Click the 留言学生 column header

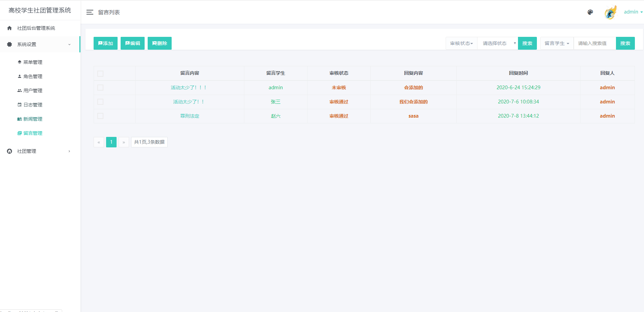pos(276,73)
